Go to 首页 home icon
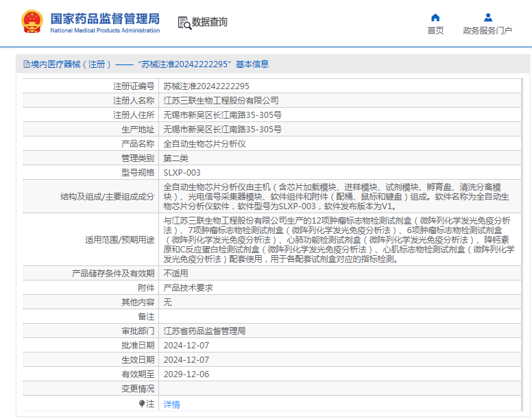 coord(435,18)
